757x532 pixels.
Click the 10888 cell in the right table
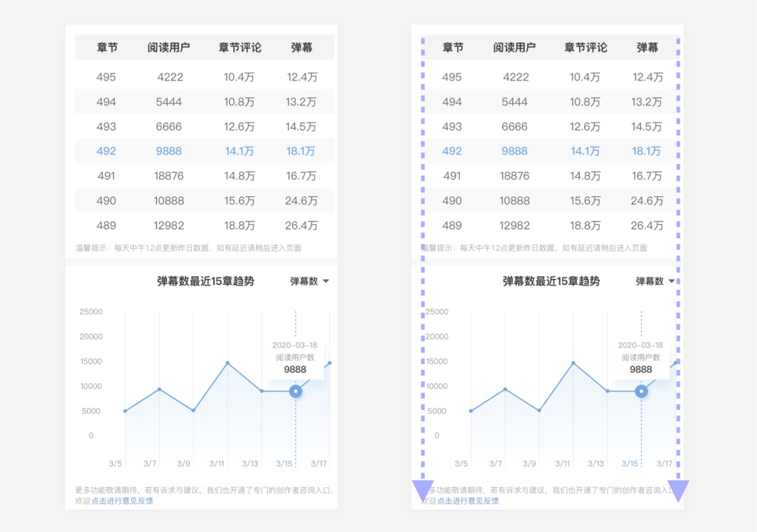point(514,201)
